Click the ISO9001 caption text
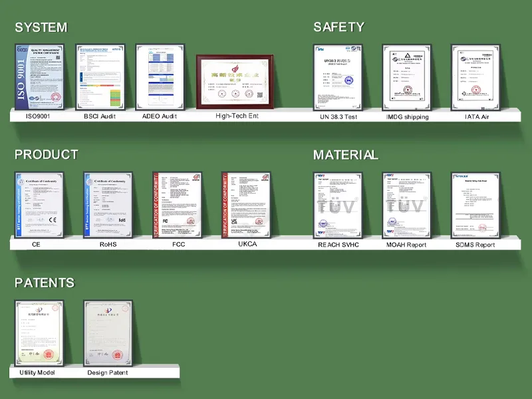The width and height of the screenshot is (532, 399). 38,116
